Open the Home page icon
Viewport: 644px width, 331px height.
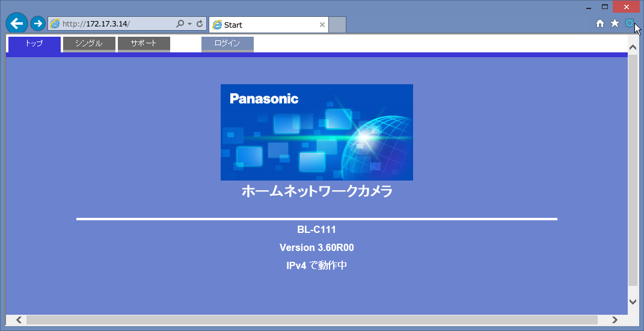(600, 23)
